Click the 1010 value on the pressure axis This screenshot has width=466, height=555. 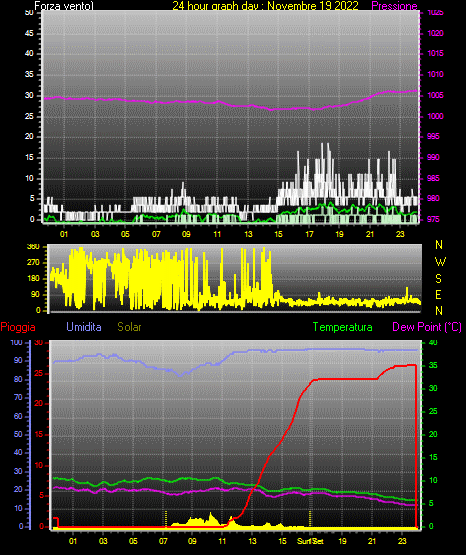436,74
